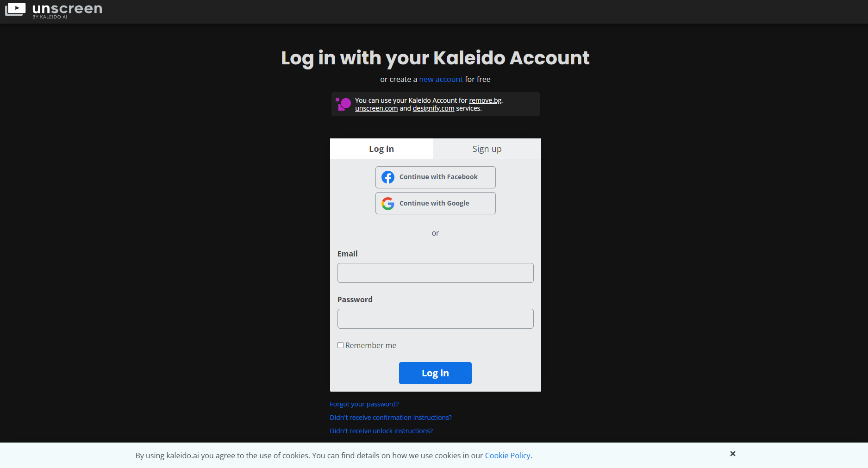This screenshot has width=868, height=468.
Task: Focus the Email input field
Action: point(436,273)
